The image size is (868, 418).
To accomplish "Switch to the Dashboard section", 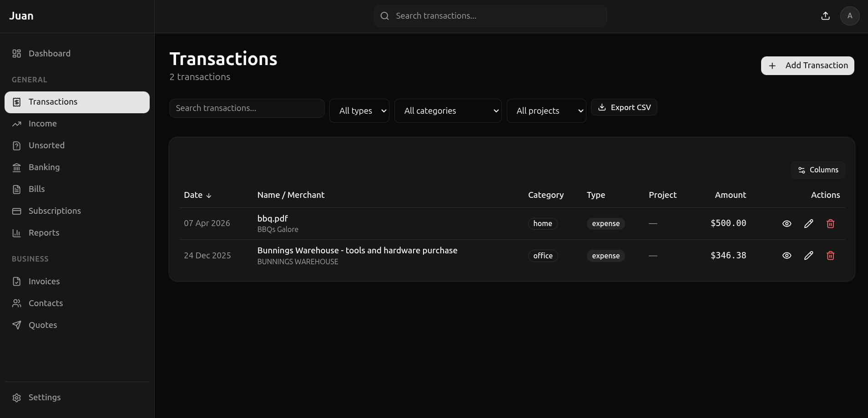I will tap(49, 53).
